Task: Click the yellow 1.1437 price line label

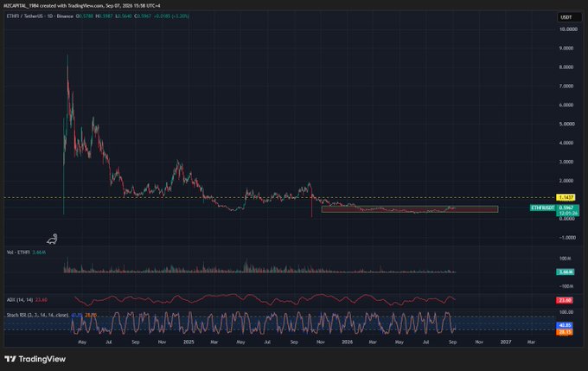Action: [x=566, y=197]
